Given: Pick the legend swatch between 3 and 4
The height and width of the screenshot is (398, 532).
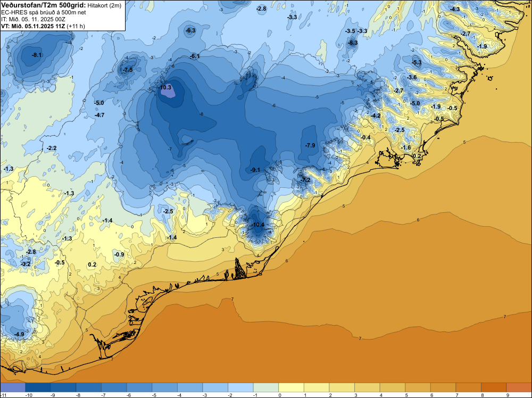Looking at the screenshot, I should [x=368, y=387].
